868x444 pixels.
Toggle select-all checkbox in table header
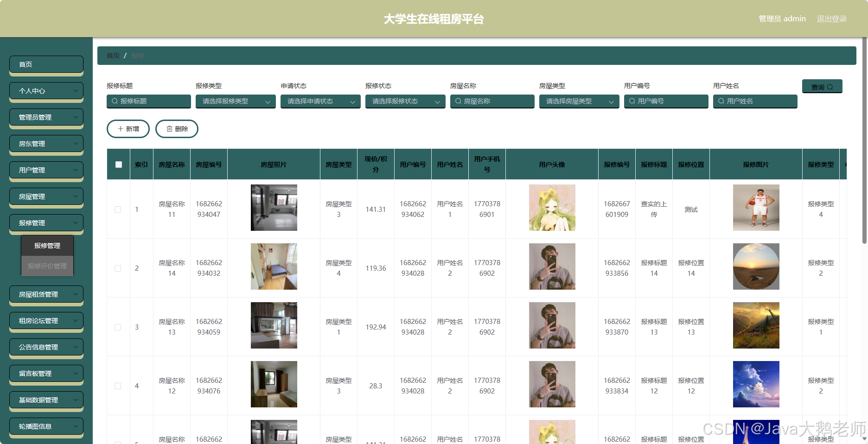click(119, 165)
